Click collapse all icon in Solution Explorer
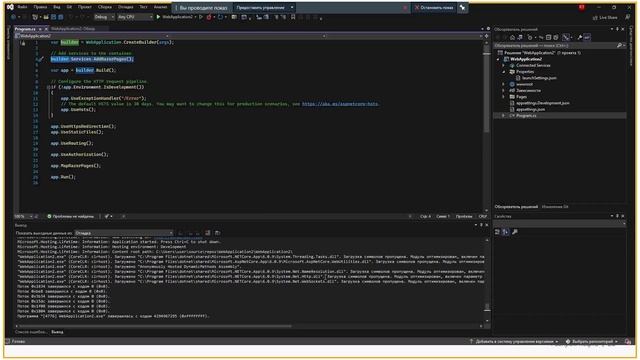Image resolution: width=640 pixels, height=360 pixels. pyautogui.click(x=549, y=38)
